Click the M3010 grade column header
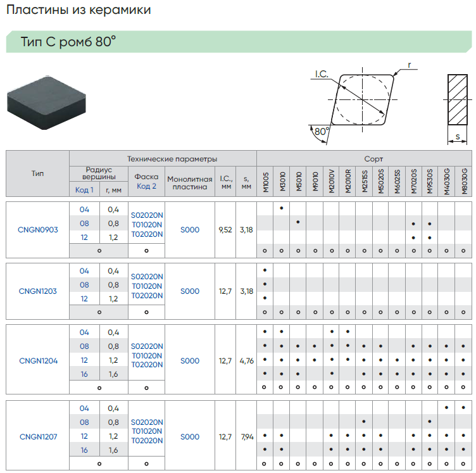This screenshot has width=476, height=473. tap(282, 182)
